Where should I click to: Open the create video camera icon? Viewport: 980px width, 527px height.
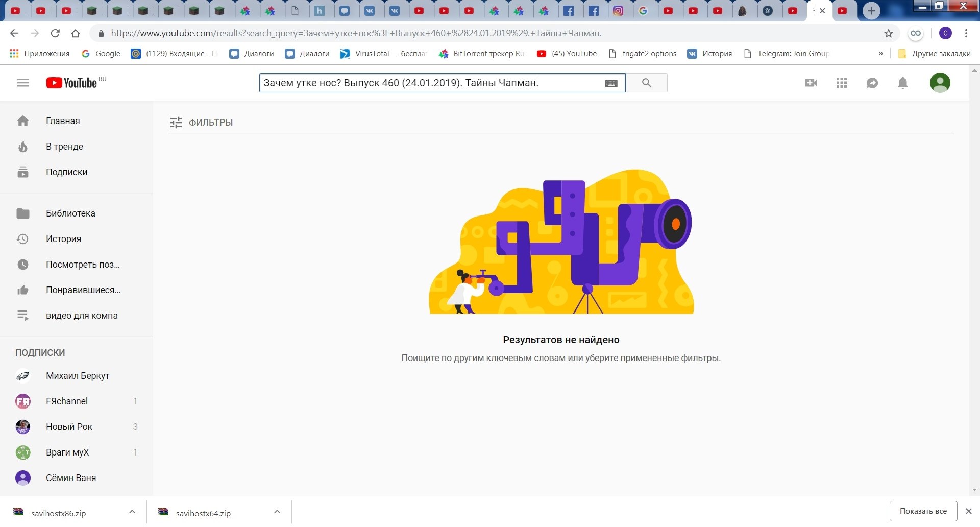click(811, 83)
